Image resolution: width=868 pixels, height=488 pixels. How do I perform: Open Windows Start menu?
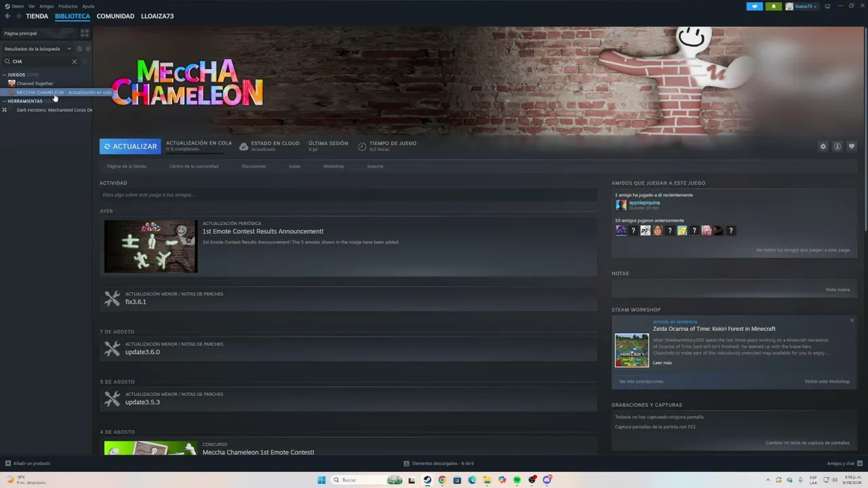coord(321,480)
